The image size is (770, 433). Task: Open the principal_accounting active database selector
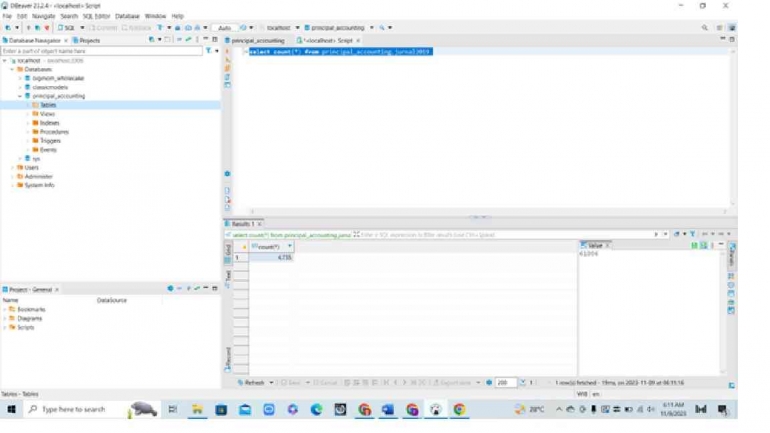coord(338,28)
